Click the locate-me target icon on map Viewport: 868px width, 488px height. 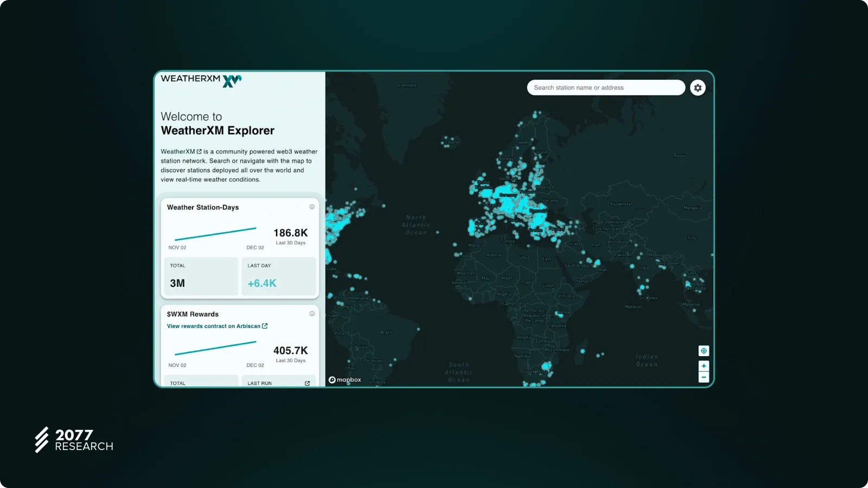[704, 351]
